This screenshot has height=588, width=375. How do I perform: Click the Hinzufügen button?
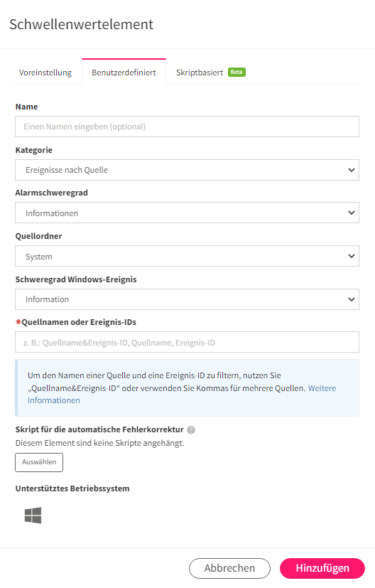pyautogui.click(x=322, y=568)
